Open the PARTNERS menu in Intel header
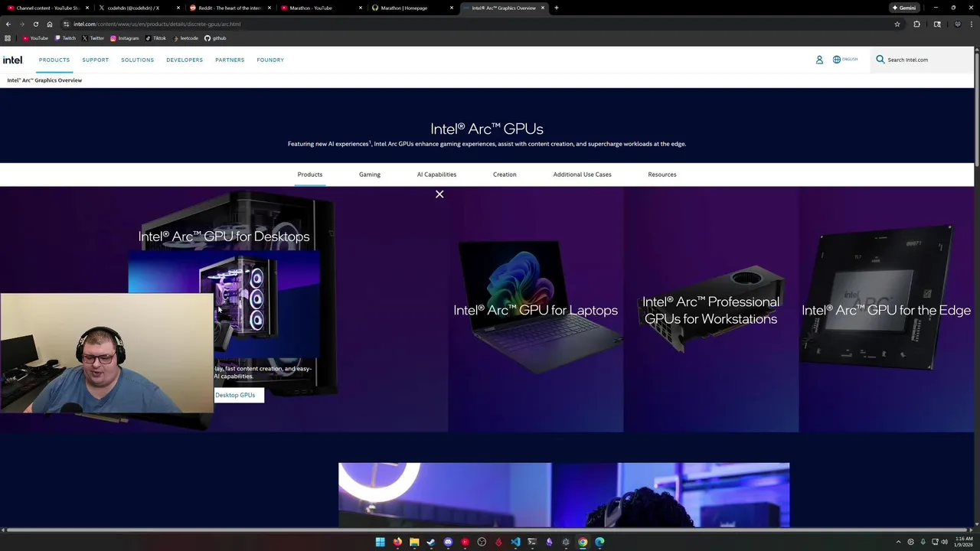The image size is (980, 551). tap(230, 60)
